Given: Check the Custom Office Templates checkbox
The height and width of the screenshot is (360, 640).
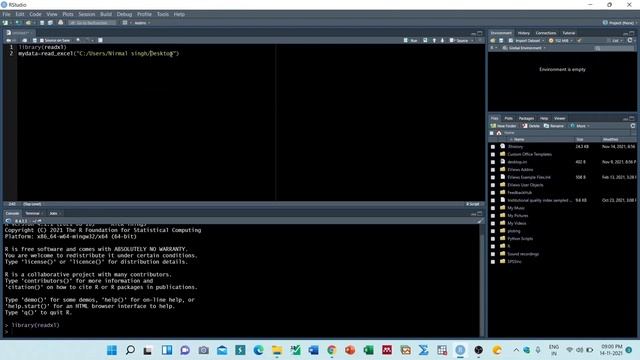Looking at the screenshot, I should (493, 154).
